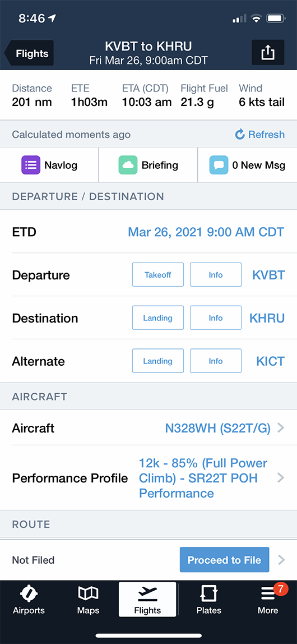Tap the Refresh circular arrow icon
The width and height of the screenshot is (297, 644).
coord(240,134)
